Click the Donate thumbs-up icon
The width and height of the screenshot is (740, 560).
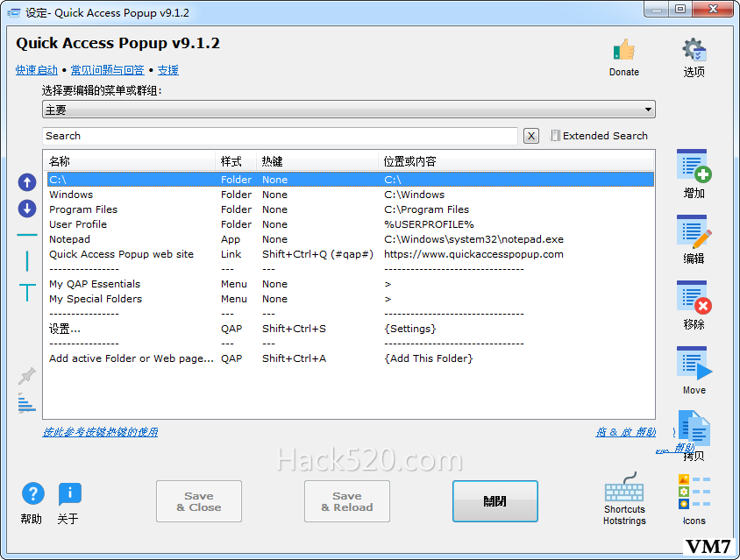624,50
